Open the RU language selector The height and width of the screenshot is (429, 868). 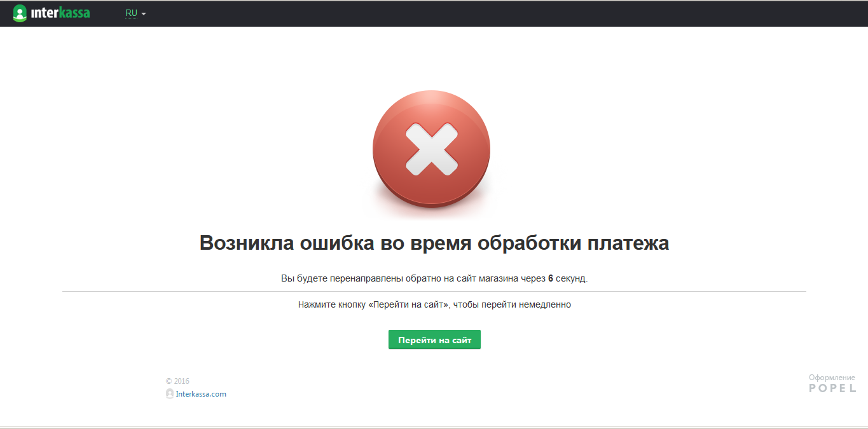pyautogui.click(x=132, y=13)
